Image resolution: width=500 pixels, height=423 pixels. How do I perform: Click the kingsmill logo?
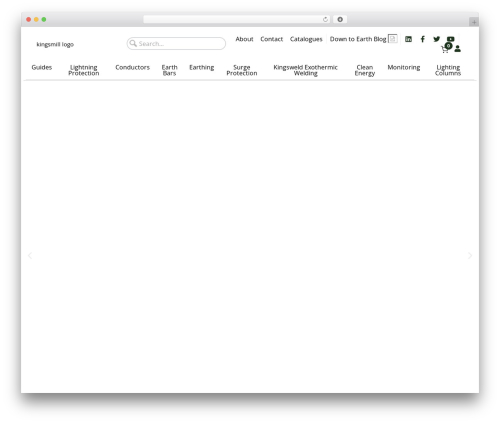coord(55,44)
